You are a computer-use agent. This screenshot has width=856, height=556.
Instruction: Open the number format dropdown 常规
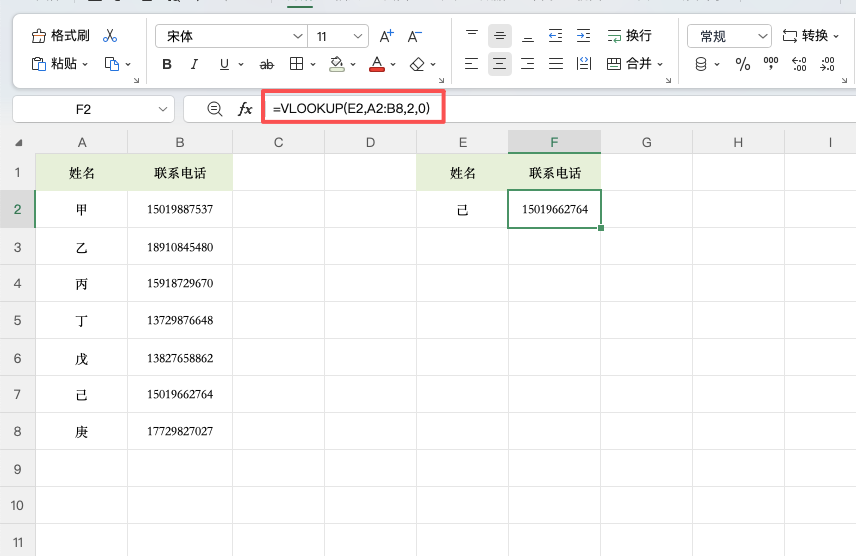pos(729,37)
